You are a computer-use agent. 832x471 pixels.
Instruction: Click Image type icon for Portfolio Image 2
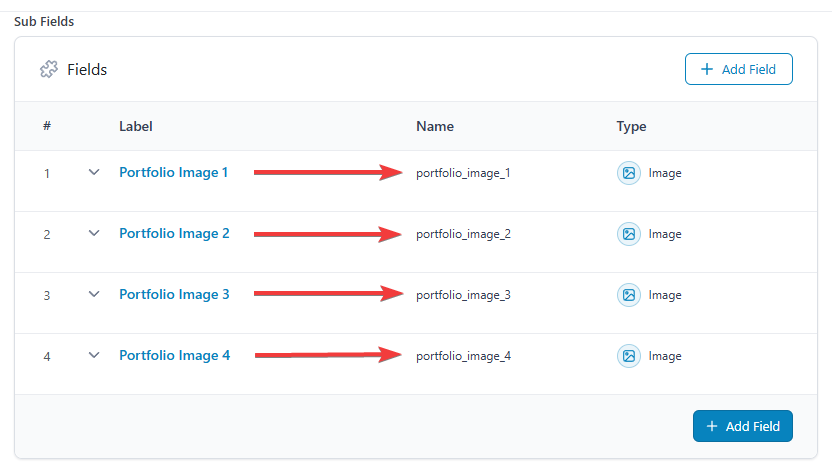point(628,234)
